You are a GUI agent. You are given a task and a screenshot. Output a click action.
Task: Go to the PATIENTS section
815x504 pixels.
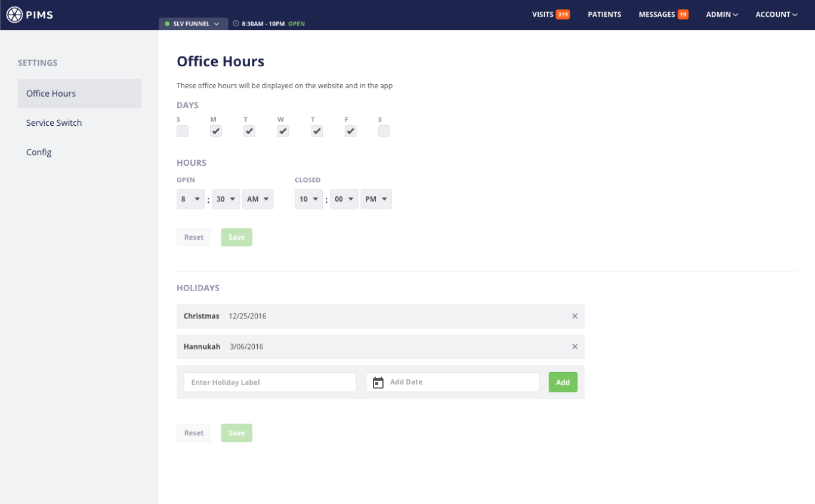pyautogui.click(x=604, y=14)
